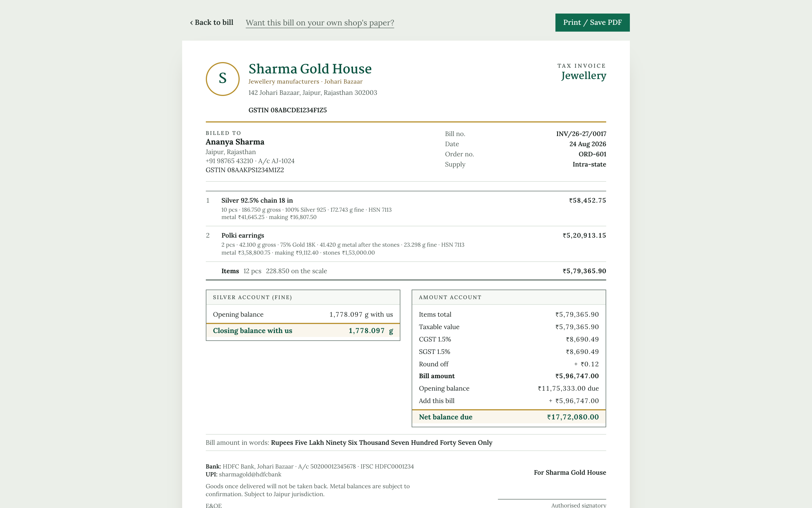Click the items subtotal ₹5,79,365.90 in the items row
The height and width of the screenshot is (508, 812).
[x=584, y=271]
